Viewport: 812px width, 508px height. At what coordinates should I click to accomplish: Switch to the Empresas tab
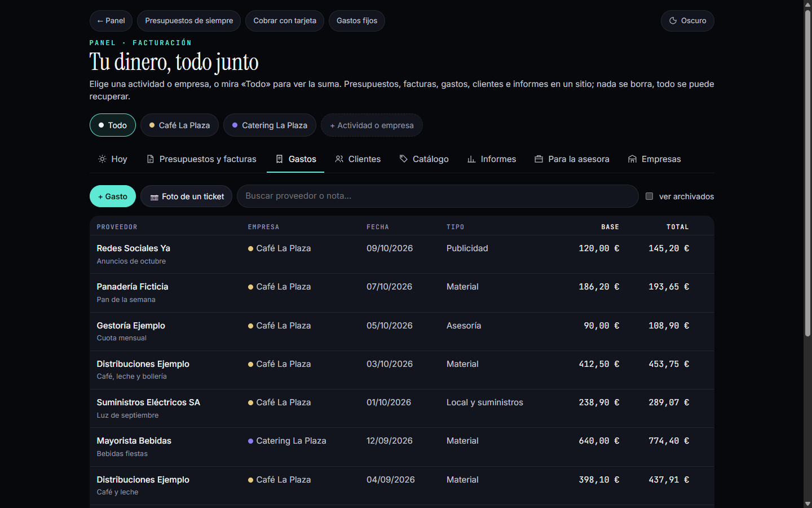click(x=654, y=159)
